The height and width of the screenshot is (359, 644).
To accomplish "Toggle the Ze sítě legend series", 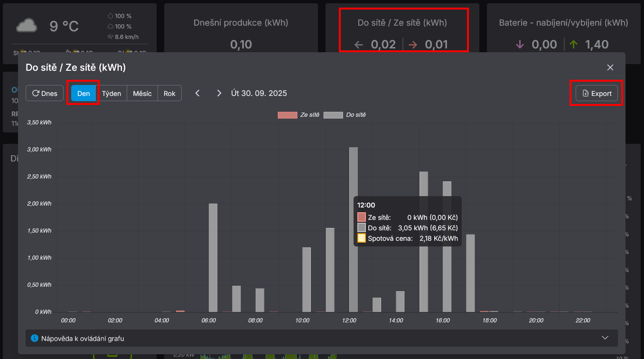I will tap(299, 115).
